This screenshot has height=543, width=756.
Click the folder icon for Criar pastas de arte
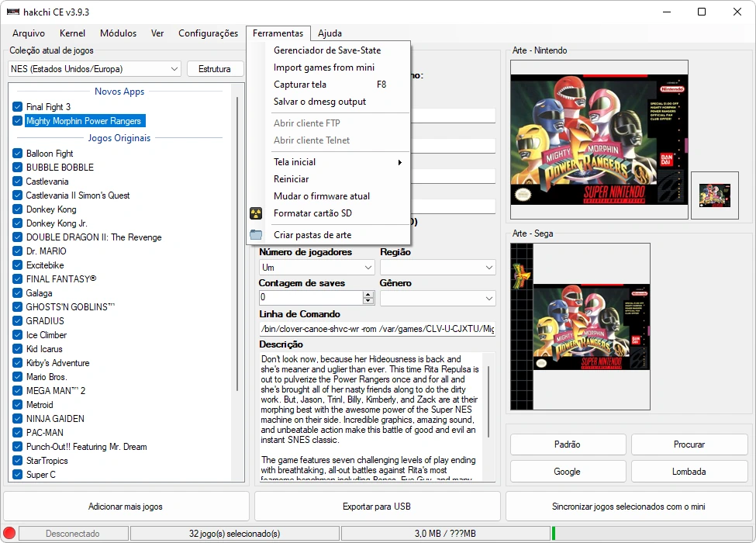pyautogui.click(x=256, y=235)
